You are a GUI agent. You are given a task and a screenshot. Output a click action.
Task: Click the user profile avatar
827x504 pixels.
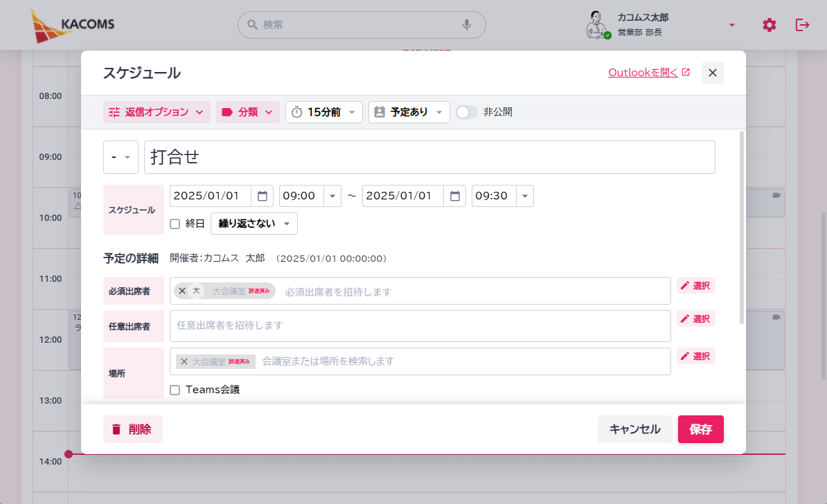(597, 25)
